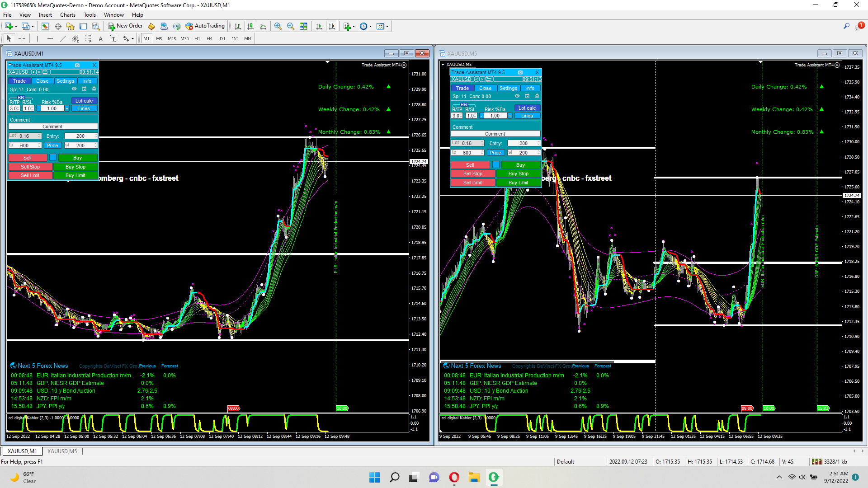The image size is (868, 488).
Task: Click the Comment input field in left panel
Action: [52, 127]
